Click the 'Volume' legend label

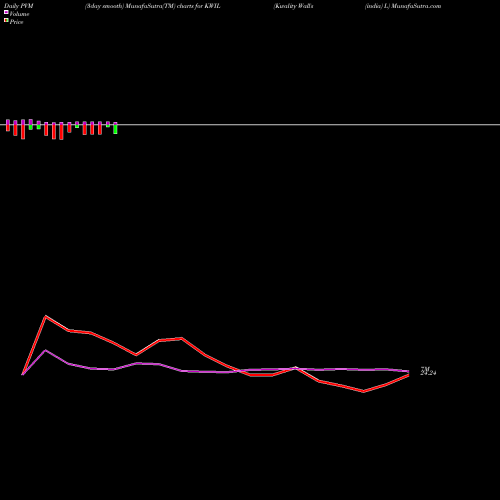(x=19, y=14)
